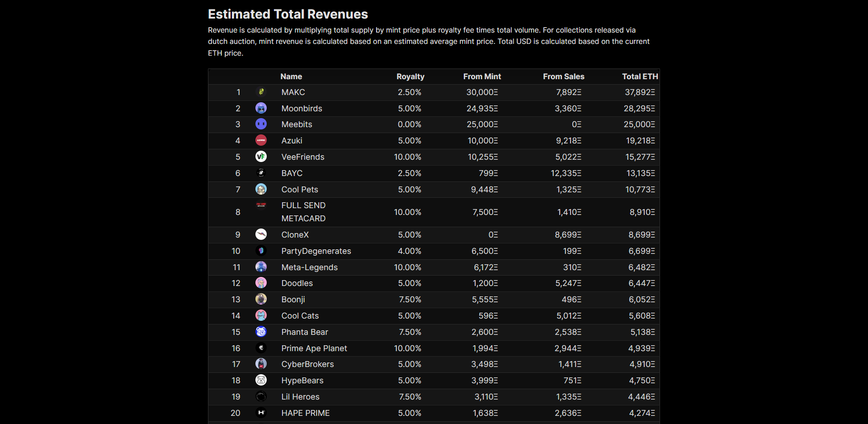868x424 pixels.
Task: Open the Boonji collection name
Action: tap(293, 300)
